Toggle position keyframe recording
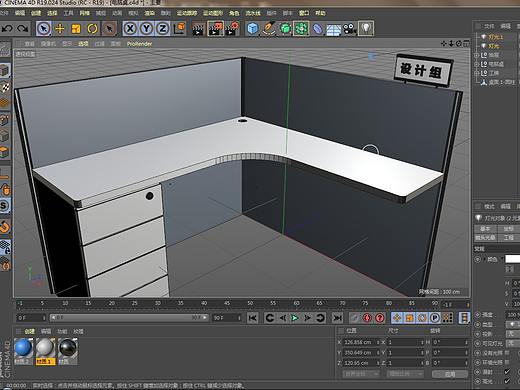The width and height of the screenshot is (520, 390). (x=397, y=318)
